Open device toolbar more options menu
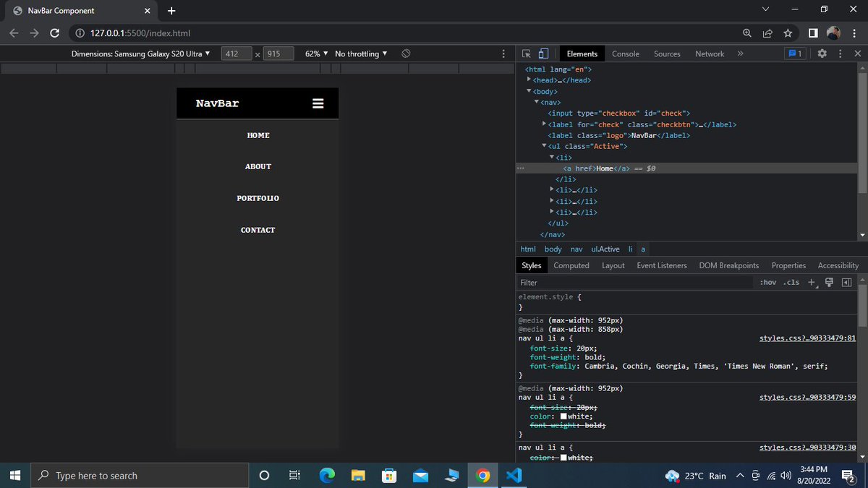Image resolution: width=868 pixels, height=488 pixels. click(x=503, y=53)
